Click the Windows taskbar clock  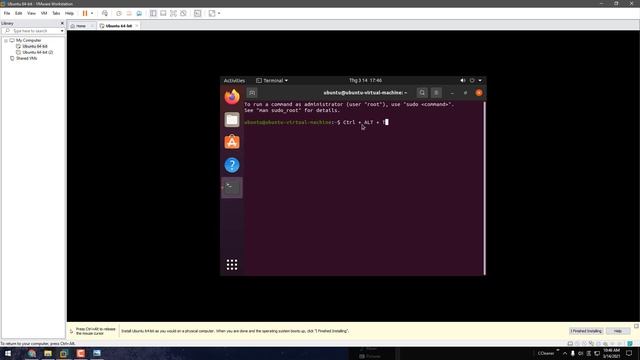611,353
